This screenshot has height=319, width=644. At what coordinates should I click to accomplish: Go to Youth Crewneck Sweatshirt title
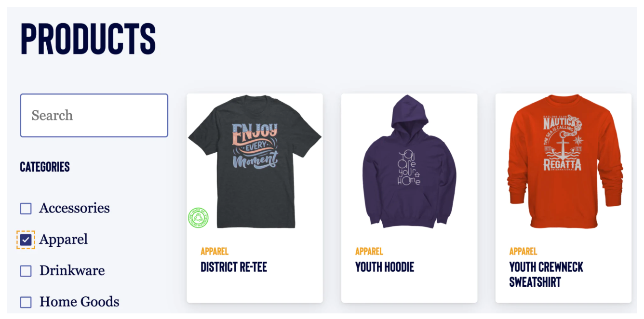[546, 274]
